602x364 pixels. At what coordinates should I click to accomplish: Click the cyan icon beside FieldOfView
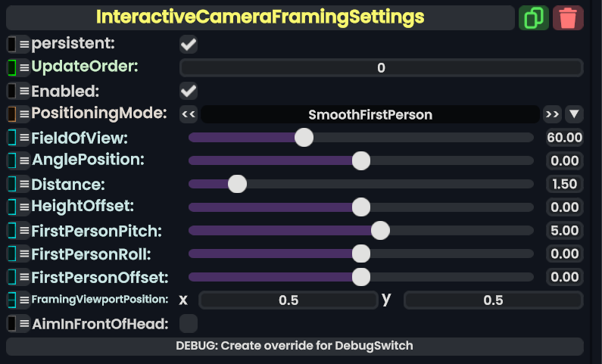[x=11, y=138]
